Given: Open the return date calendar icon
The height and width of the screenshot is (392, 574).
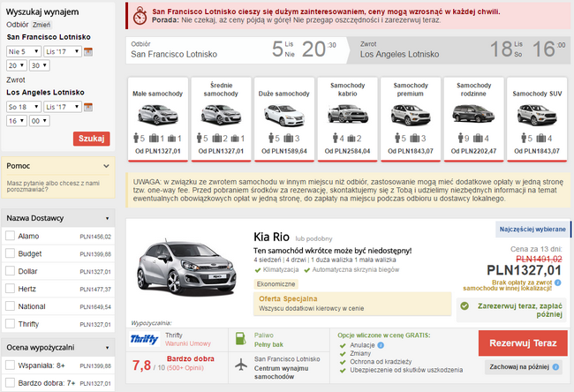Looking at the screenshot, I should [x=88, y=106].
